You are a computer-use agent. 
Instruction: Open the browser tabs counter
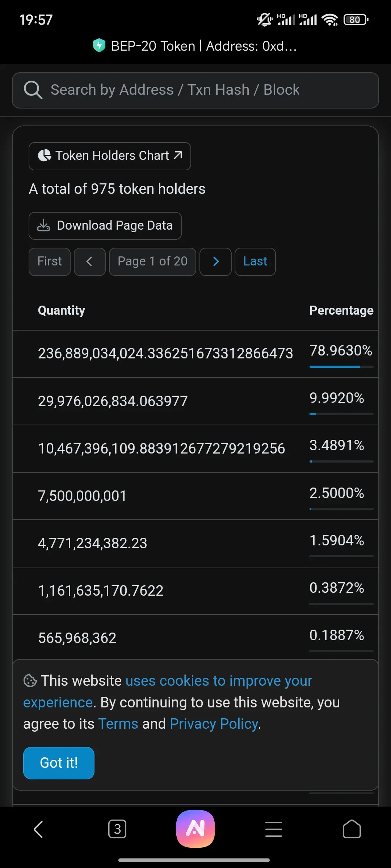click(x=117, y=829)
